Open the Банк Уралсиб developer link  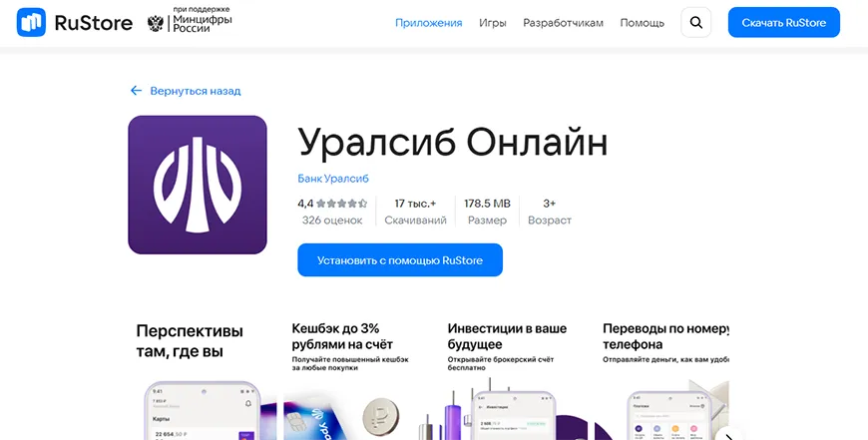(333, 179)
